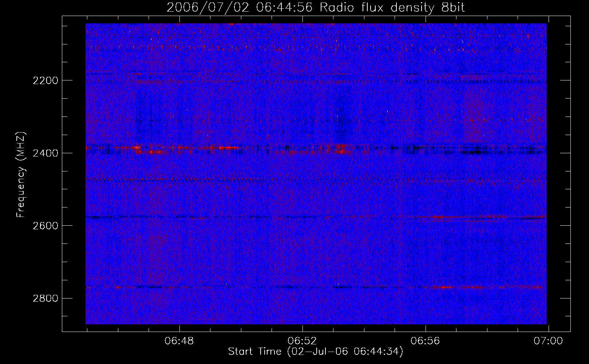Click the 07:00 time tick label
The width and height of the screenshot is (589, 364).
(x=548, y=341)
